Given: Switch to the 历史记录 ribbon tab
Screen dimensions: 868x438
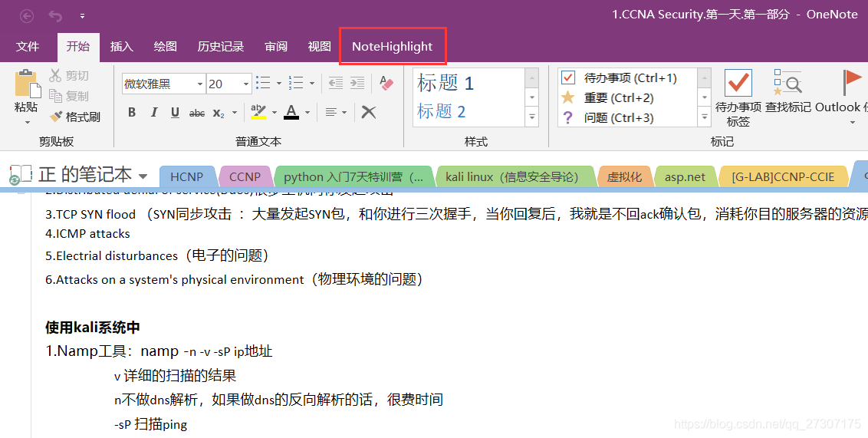Looking at the screenshot, I should [x=221, y=47].
